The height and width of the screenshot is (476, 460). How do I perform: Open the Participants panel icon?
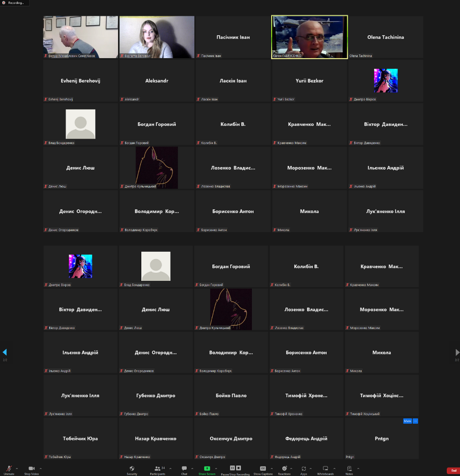point(157,469)
